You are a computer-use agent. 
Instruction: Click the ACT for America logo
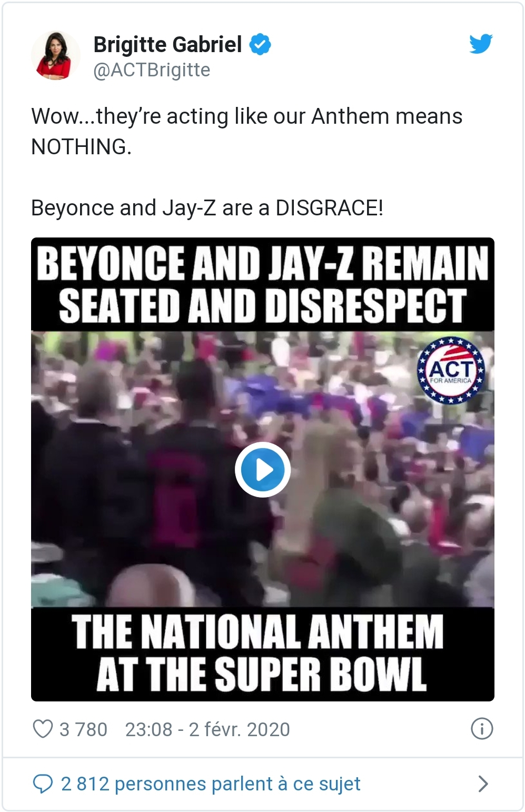pos(451,370)
